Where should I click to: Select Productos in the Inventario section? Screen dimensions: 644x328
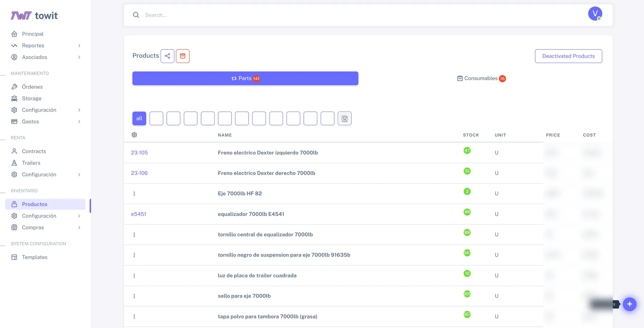(45, 204)
